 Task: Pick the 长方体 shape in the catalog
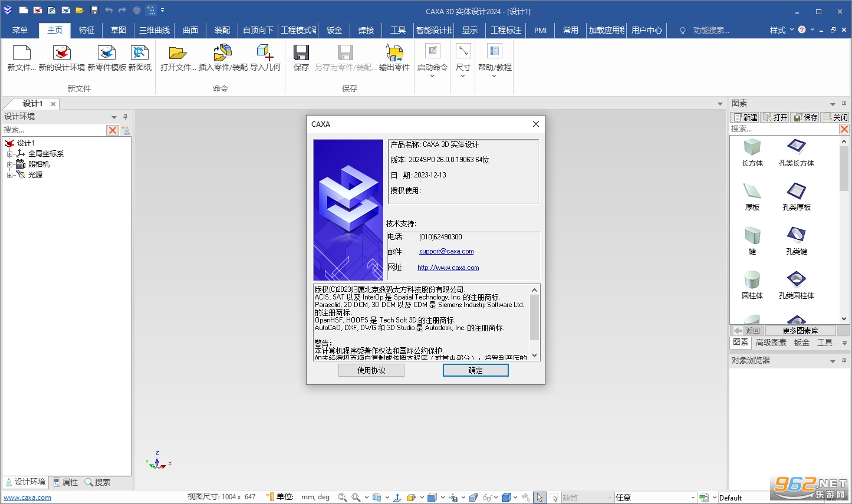coord(752,153)
